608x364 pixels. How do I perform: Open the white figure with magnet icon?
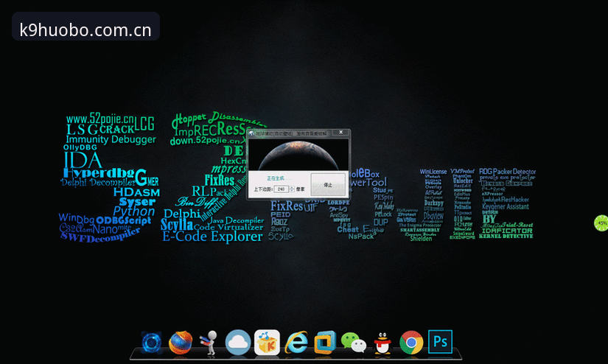[209, 343]
